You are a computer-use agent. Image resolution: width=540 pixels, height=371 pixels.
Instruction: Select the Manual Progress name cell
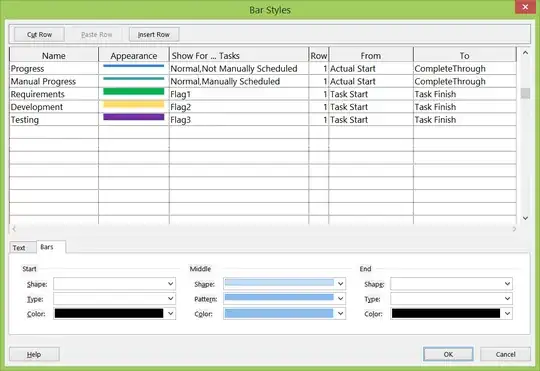[54, 81]
